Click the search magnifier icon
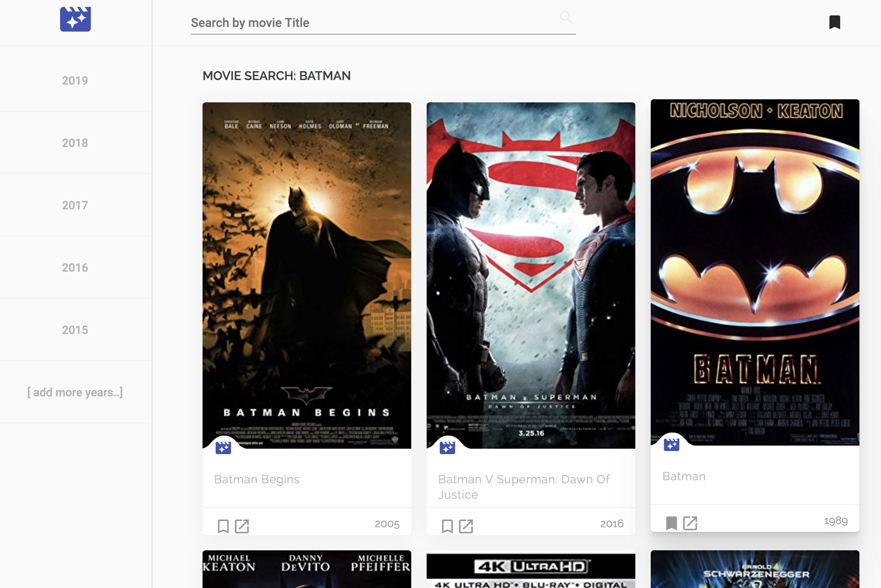881x588 pixels. pos(566,17)
